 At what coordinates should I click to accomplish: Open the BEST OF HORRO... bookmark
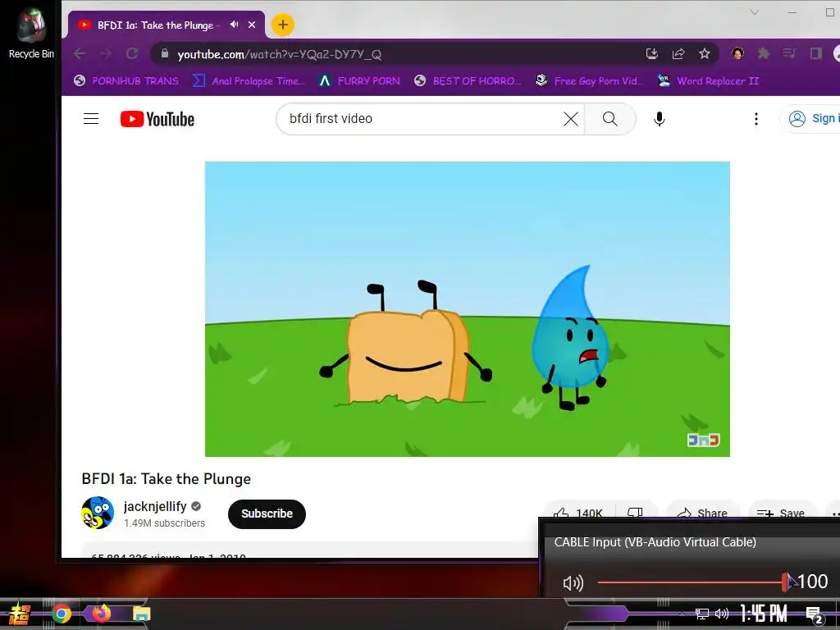point(468,81)
